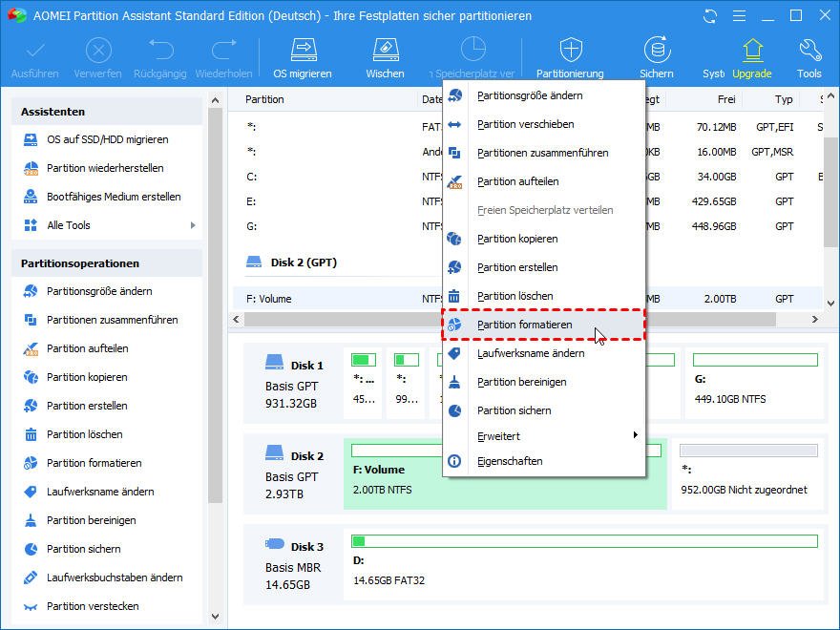Click sidebar Partition verstecken icon
Screen dimensions: 840x630
pos(31,606)
